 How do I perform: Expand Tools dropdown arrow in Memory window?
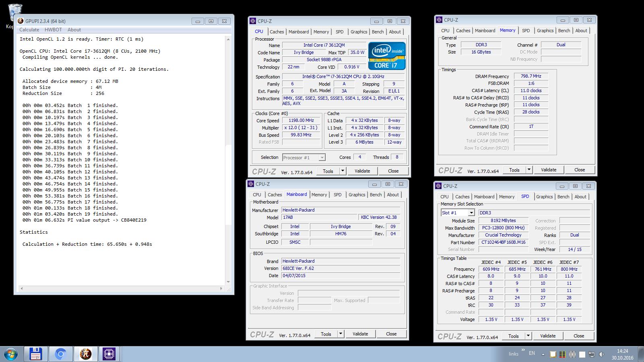[x=529, y=170]
